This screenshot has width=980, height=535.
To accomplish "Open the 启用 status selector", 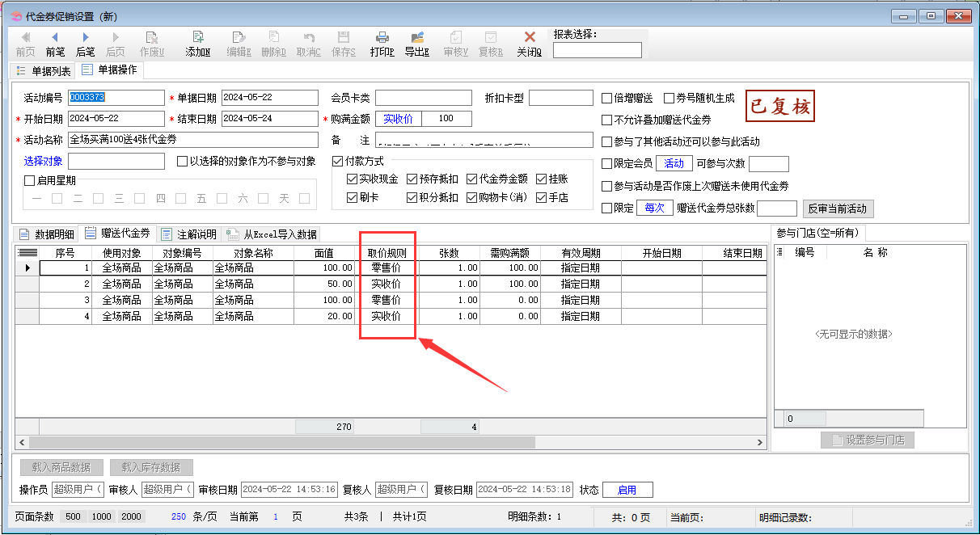I will [627, 490].
